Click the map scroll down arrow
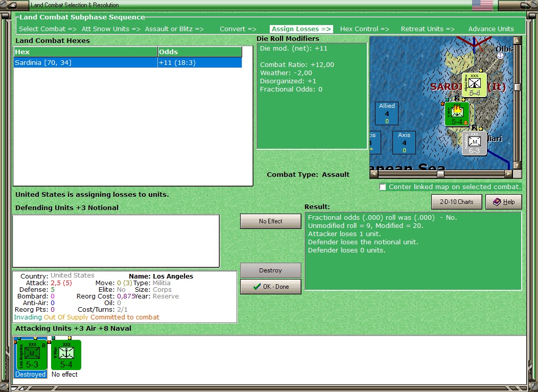The image size is (538, 392). (518, 166)
